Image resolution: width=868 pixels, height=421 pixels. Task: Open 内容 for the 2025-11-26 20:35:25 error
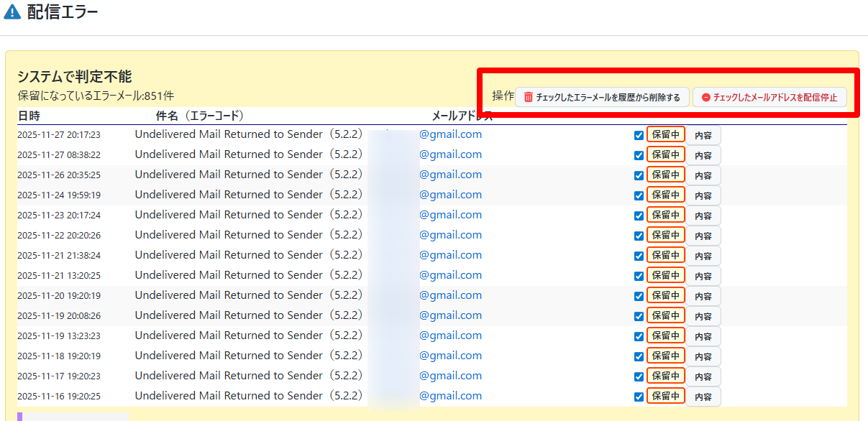(703, 175)
